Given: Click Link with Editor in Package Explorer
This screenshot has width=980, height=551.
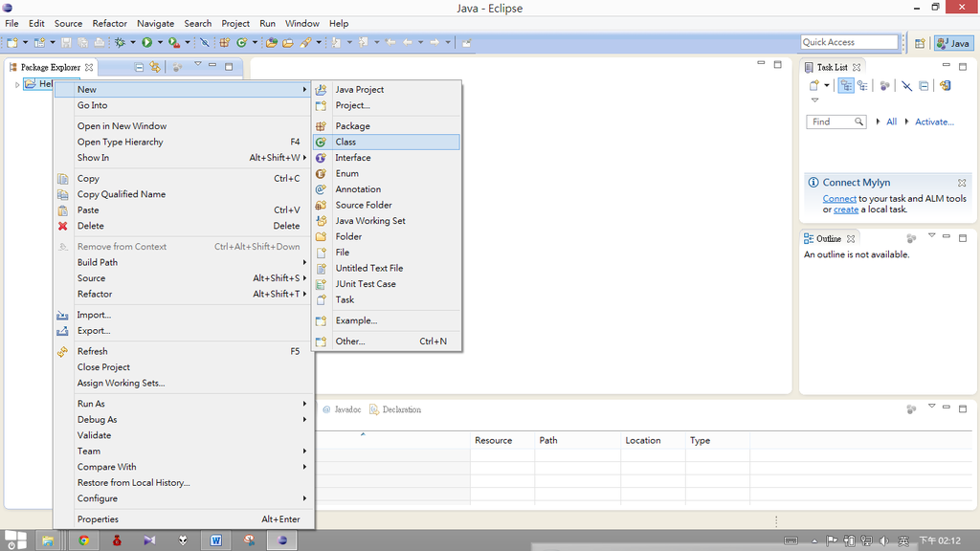Looking at the screenshot, I should [155, 67].
